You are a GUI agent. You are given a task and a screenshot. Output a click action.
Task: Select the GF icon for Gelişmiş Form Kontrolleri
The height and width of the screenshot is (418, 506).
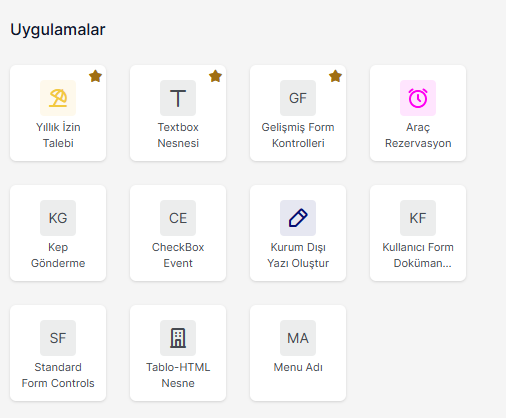tap(298, 98)
